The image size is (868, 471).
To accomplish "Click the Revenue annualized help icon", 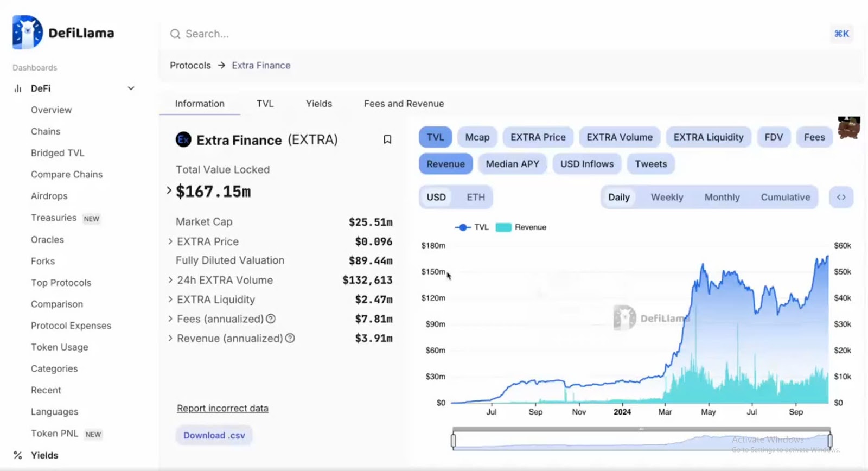I will coord(290,338).
